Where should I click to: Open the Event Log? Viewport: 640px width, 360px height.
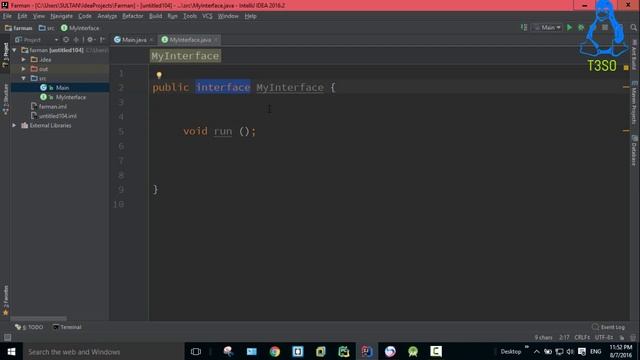pyautogui.click(x=608, y=327)
